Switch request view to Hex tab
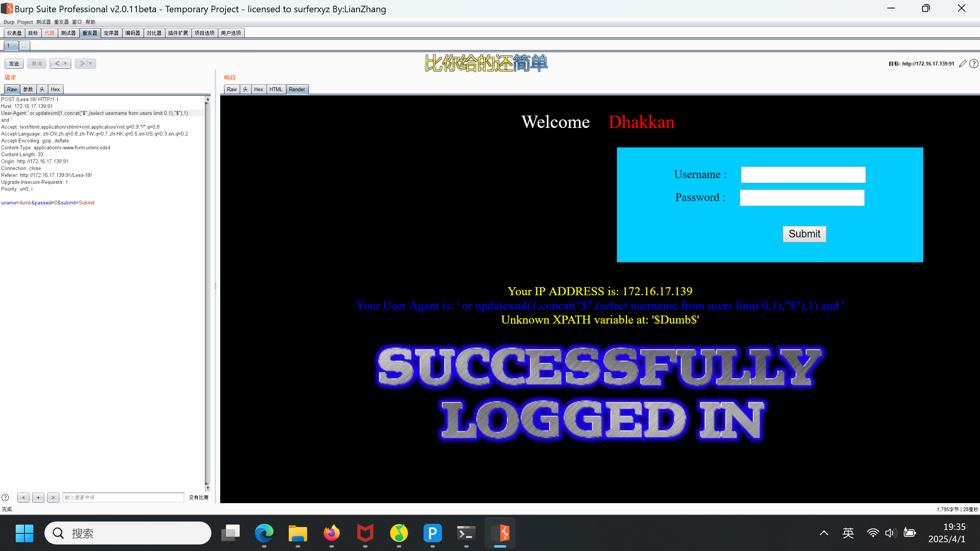The image size is (980, 551). [x=55, y=89]
